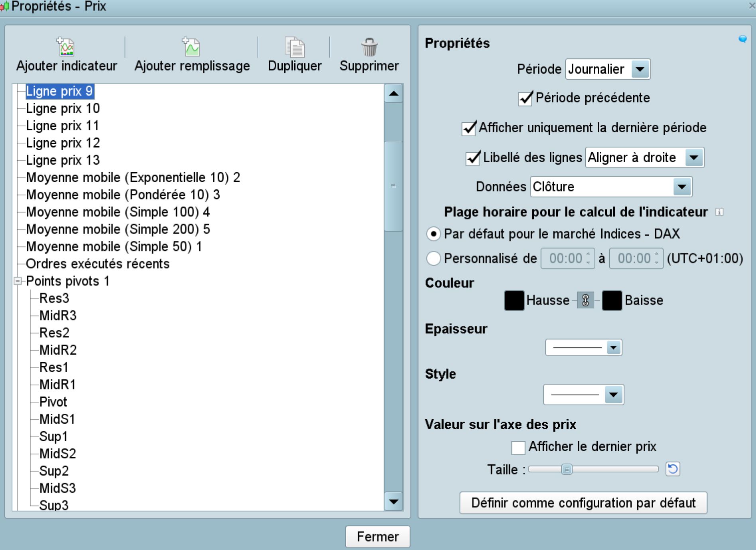Select Ordres exécutés récents

pyautogui.click(x=98, y=264)
